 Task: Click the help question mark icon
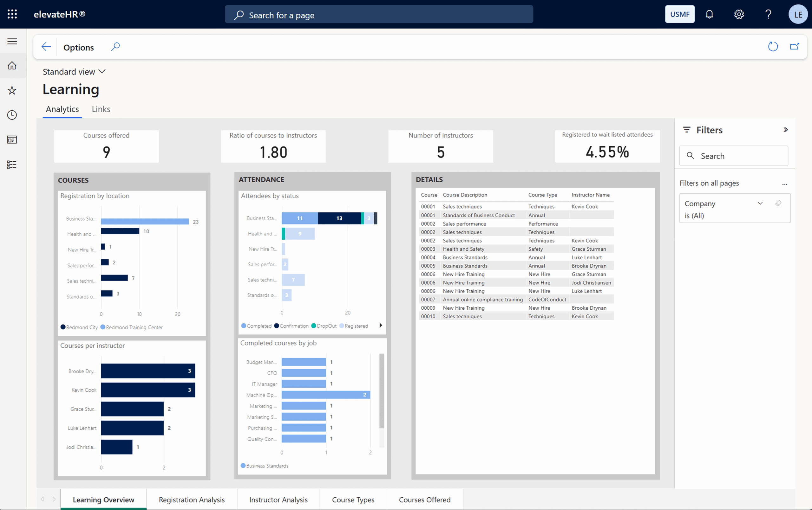pyautogui.click(x=768, y=14)
